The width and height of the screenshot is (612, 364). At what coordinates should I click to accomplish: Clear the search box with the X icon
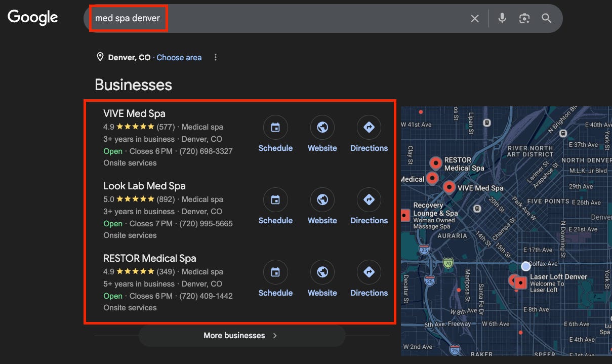pyautogui.click(x=475, y=19)
